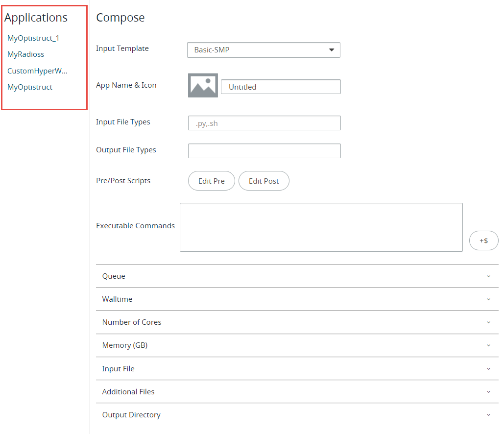
Task: Open the MyOptistruct_1 application
Action: (x=33, y=38)
